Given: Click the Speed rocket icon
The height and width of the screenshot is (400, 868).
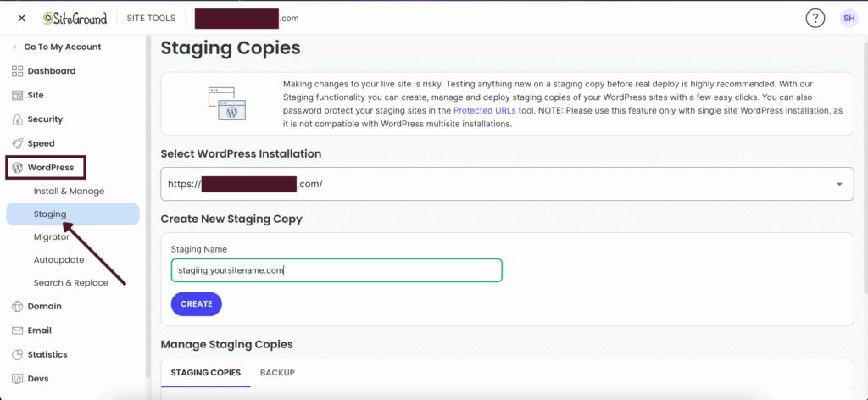Looking at the screenshot, I should point(18,143).
